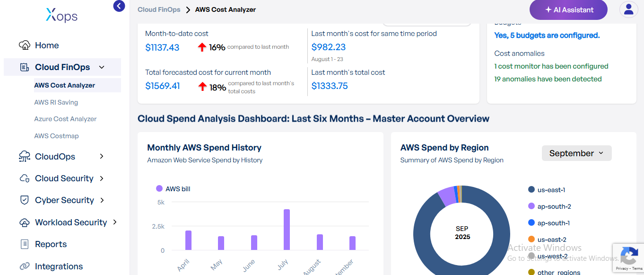Open the September month dropdown

coord(576,153)
